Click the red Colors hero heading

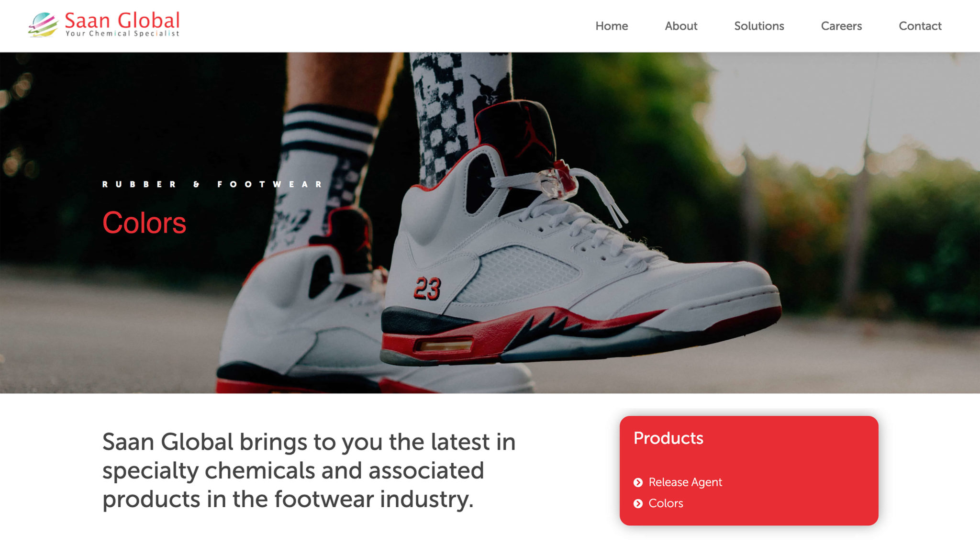tap(144, 223)
